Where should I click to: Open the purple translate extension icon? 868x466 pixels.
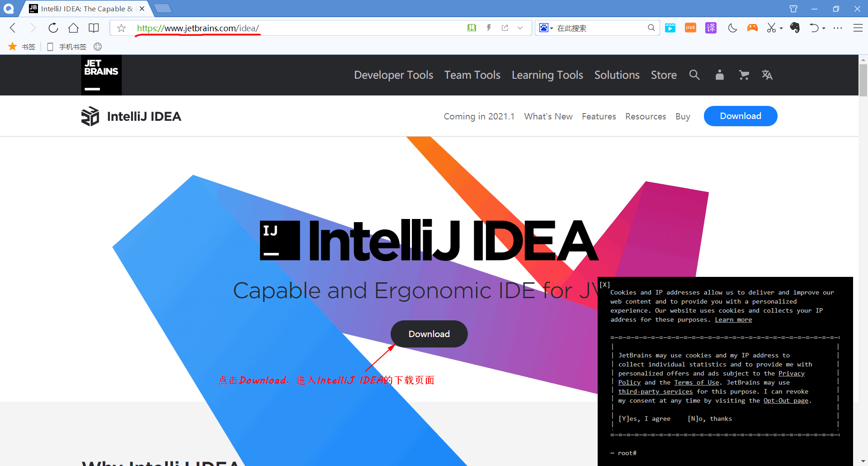click(711, 28)
